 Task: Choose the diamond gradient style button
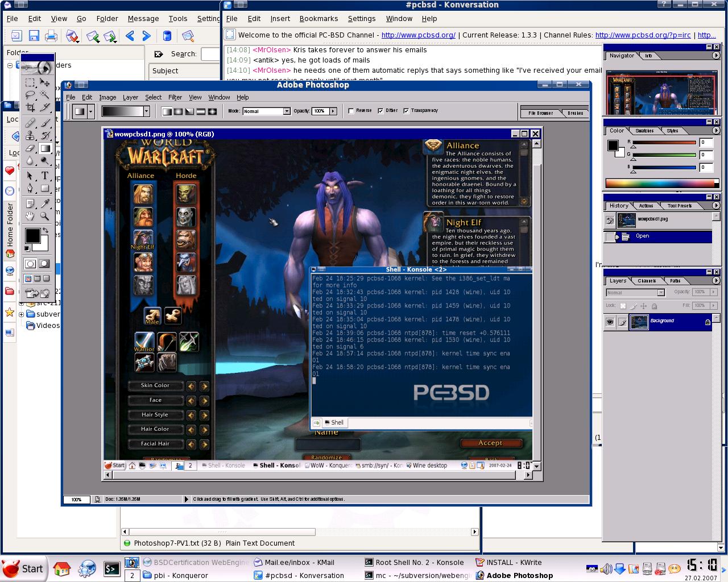coord(212,111)
